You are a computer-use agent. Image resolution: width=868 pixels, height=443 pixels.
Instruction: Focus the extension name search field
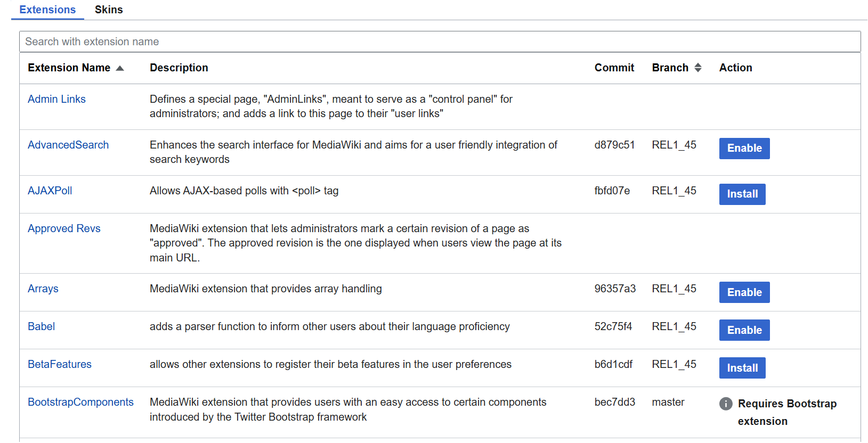pyautogui.click(x=440, y=42)
